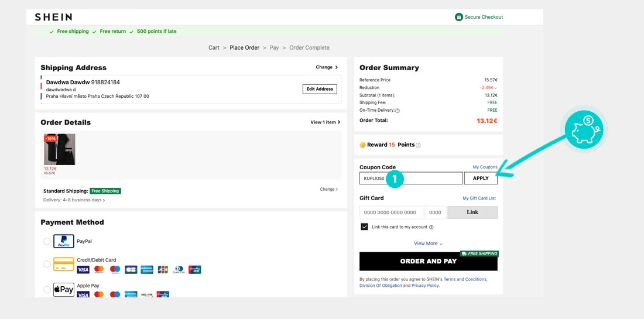
Task: Expand the View More section
Action: [x=429, y=243]
